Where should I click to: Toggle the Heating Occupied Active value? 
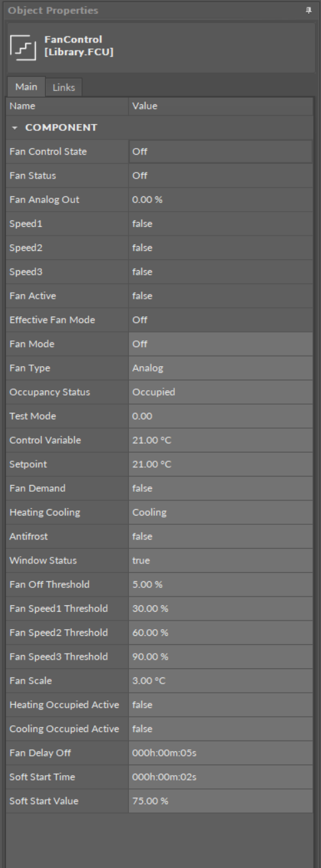coord(221,705)
